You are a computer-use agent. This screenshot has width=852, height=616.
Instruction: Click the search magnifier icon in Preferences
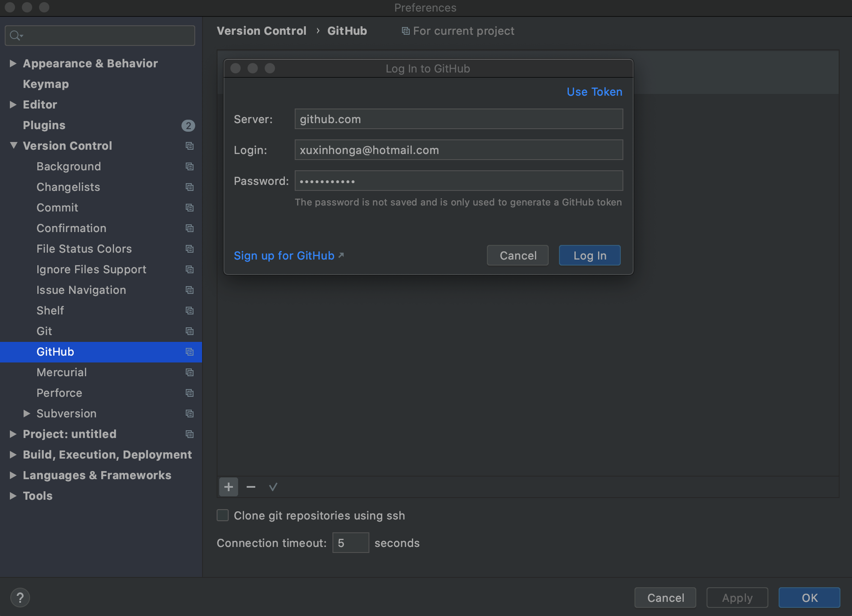16,36
